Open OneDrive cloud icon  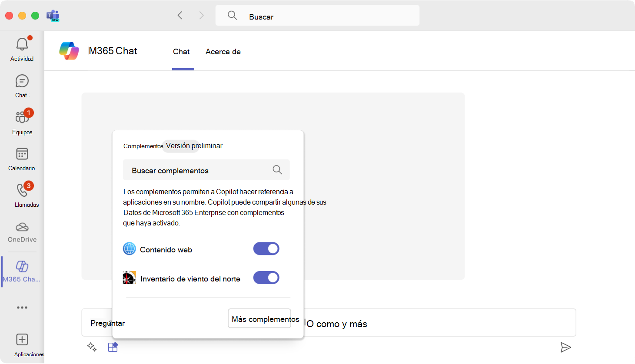click(22, 227)
